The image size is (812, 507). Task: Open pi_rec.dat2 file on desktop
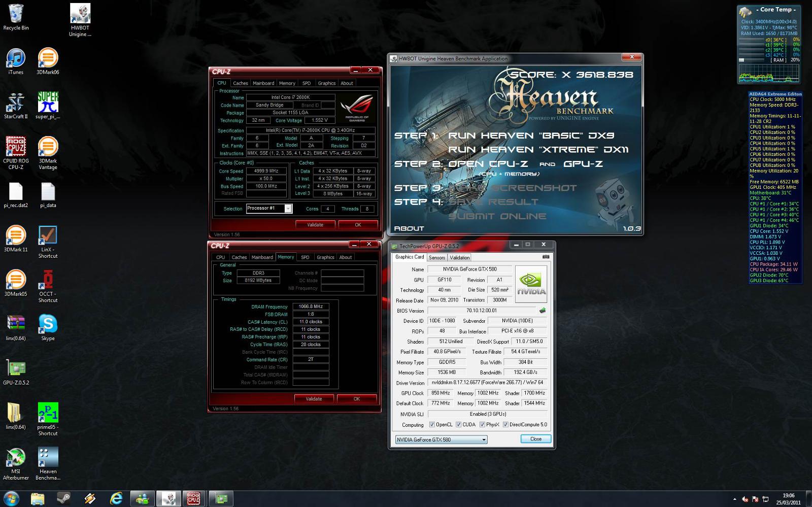point(16,195)
